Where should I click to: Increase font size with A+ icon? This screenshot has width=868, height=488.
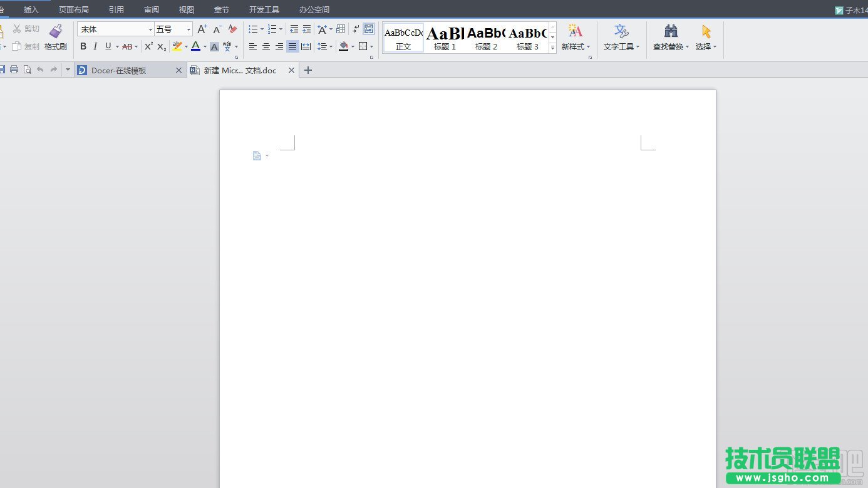click(202, 29)
